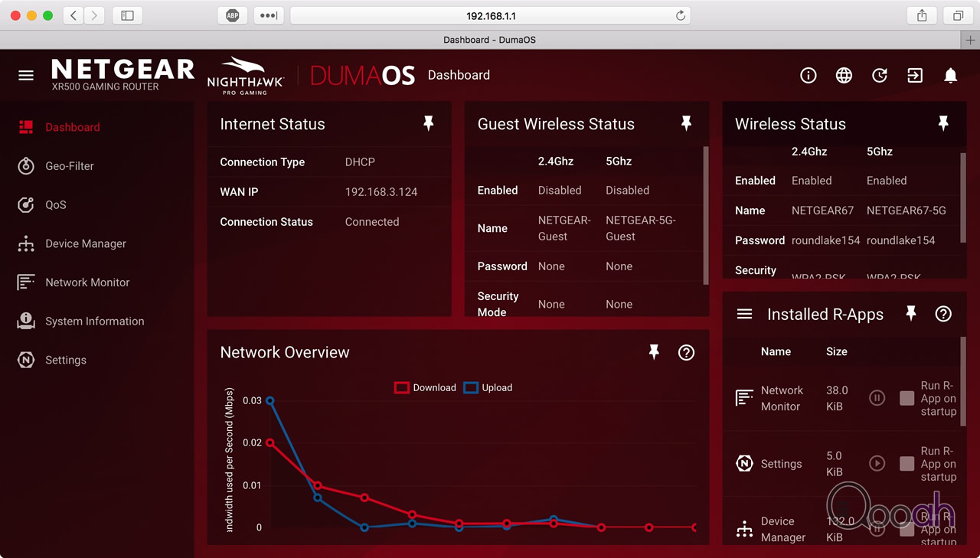This screenshot has width=980, height=558.
Task: Click the Dashboard sidebar icon
Action: point(26,127)
